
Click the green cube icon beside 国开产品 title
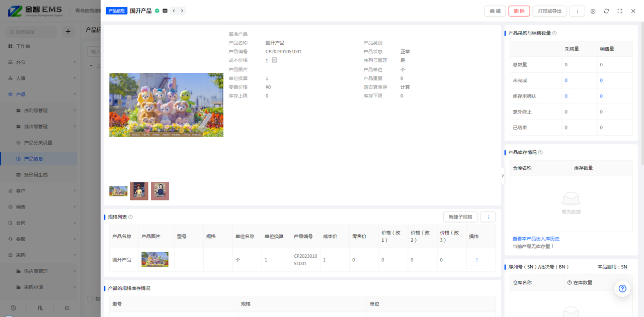(x=157, y=11)
